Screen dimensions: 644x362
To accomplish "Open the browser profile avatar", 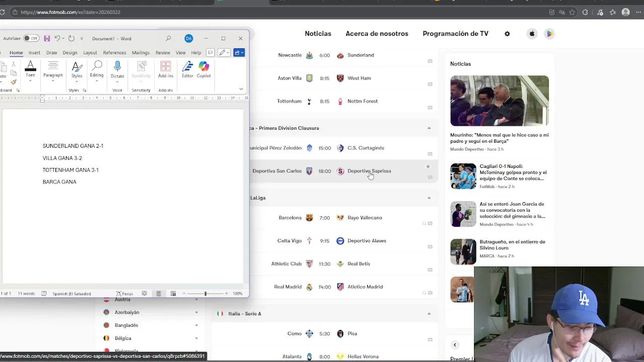I will [626, 12].
